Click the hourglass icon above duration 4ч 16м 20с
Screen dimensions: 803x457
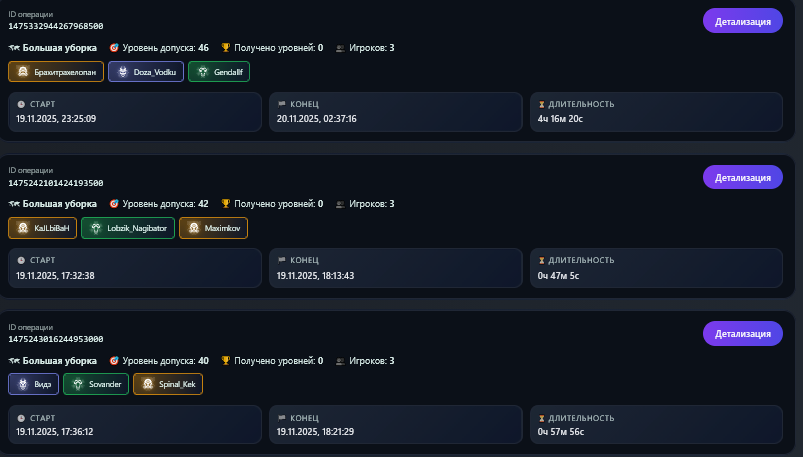tap(541, 104)
